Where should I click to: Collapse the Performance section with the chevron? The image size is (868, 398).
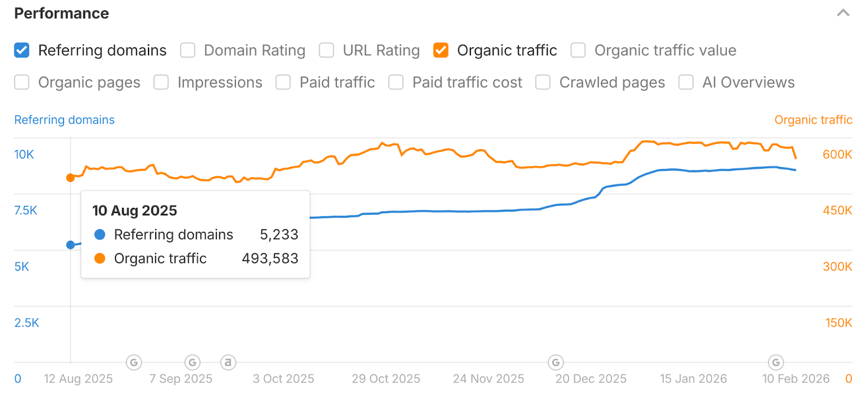click(x=843, y=12)
